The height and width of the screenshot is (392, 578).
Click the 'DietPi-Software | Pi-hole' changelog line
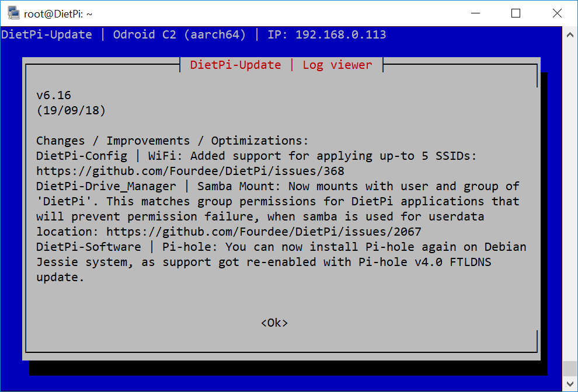point(281,247)
